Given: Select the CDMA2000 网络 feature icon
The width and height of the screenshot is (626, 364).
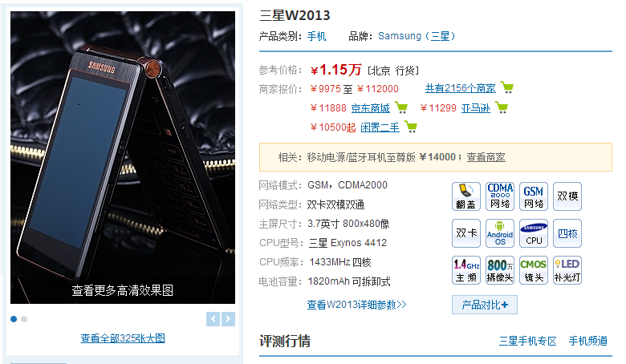Looking at the screenshot, I should pos(500,196).
